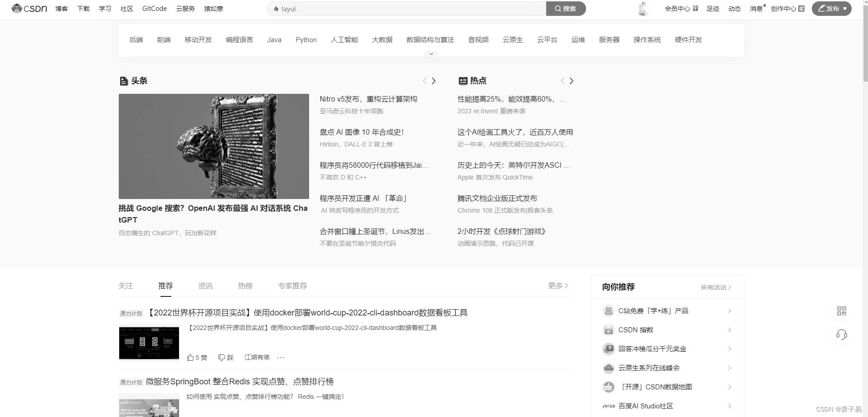
Task: Open 云服务 in top navigation
Action: (x=185, y=9)
